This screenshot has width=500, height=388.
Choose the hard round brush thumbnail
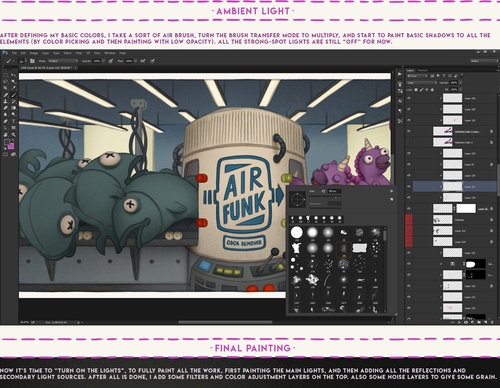[297, 232]
